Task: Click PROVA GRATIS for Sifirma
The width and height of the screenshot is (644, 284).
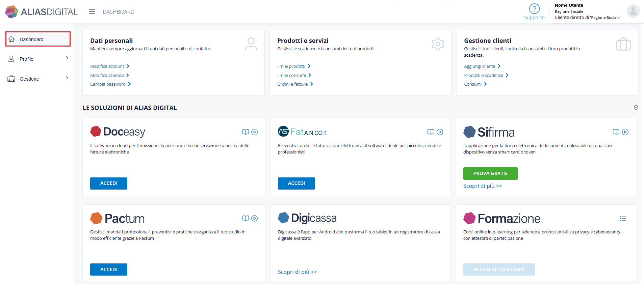Action: pyautogui.click(x=490, y=173)
